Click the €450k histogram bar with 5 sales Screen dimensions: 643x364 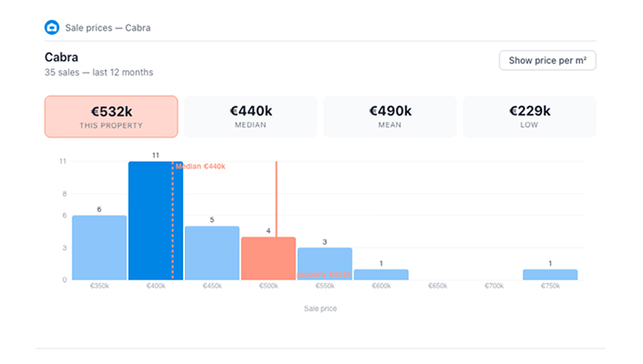pyautogui.click(x=212, y=253)
